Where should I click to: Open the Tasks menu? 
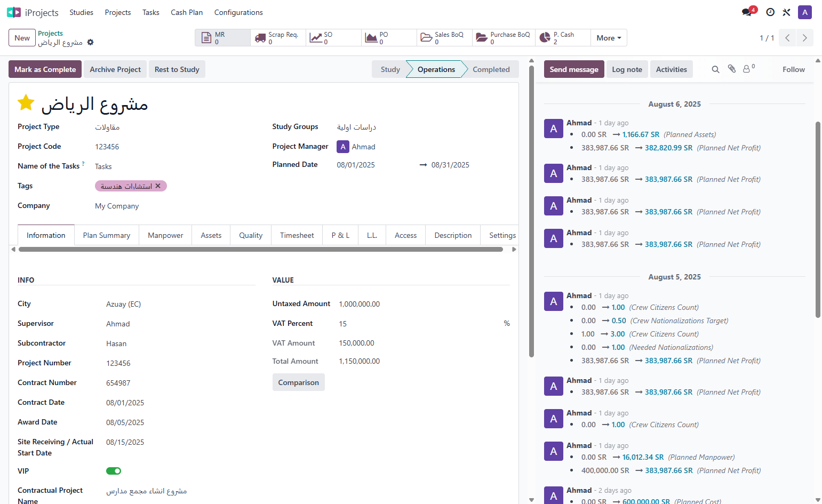[x=151, y=12]
